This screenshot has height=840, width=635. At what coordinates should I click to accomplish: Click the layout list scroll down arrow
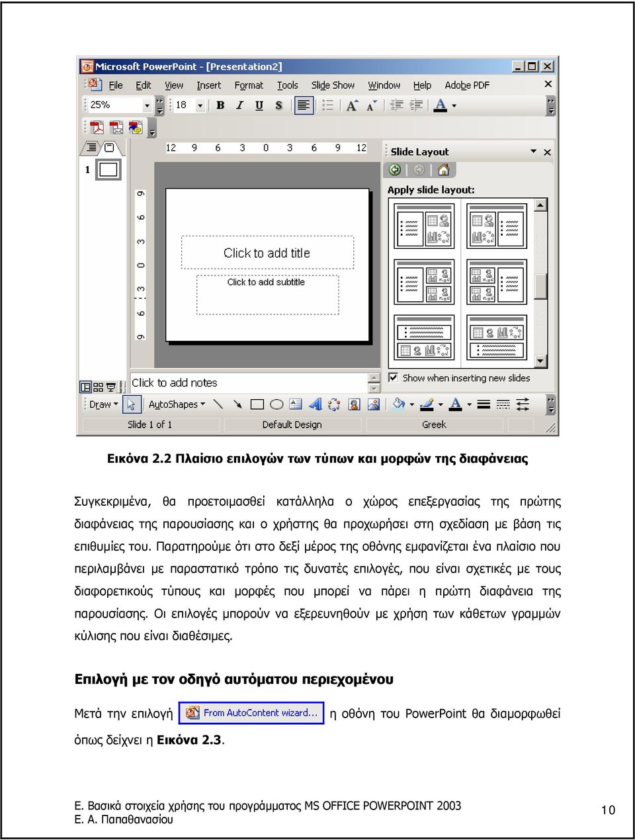tap(540, 361)
